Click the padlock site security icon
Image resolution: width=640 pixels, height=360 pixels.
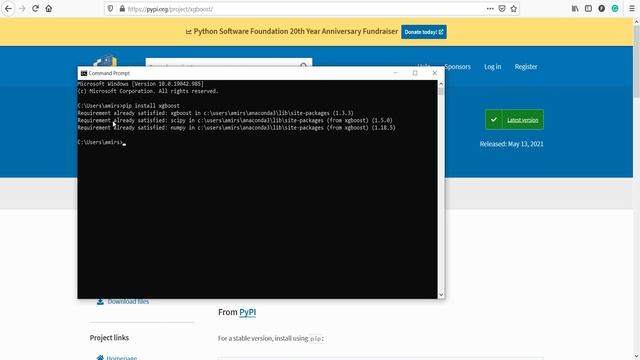[x=122, y=9]
